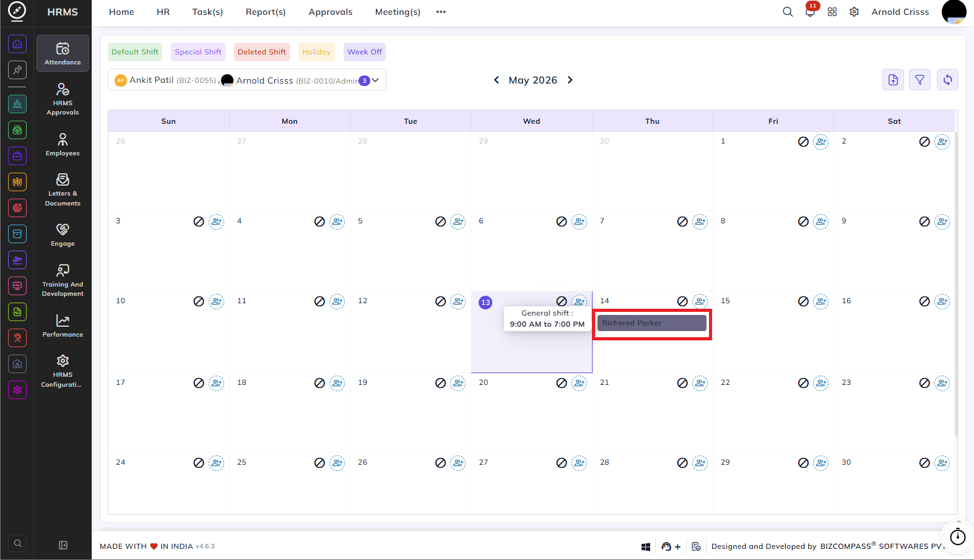Open Training And Development
The width and height of the screenshot is (974, 560).
pyautogui.click(x=63, y=280)
